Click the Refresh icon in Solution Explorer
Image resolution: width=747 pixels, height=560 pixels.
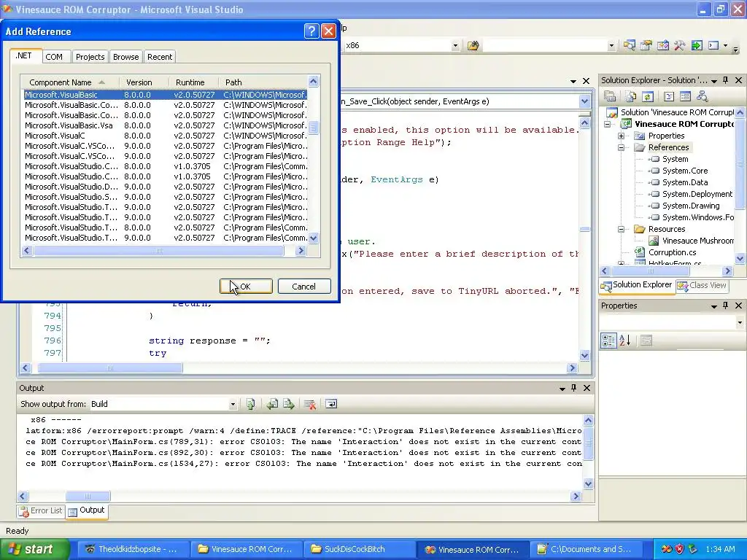pyautogui.click(x=648, y=97)
